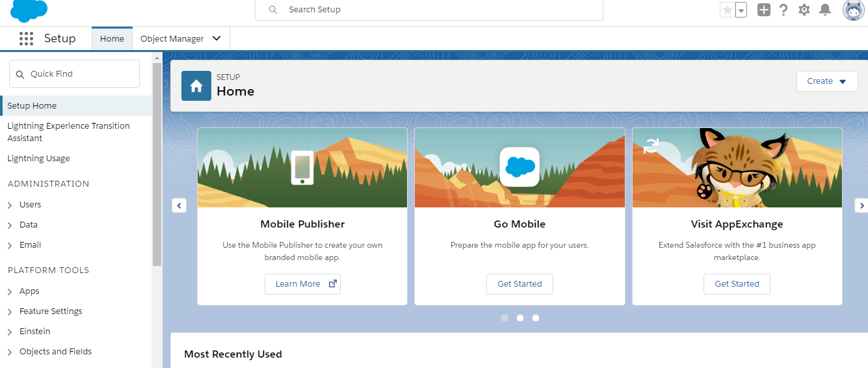Click the ADMINISTRATION section heading
The height and width of the screenshot is (368, 868).
point(49,184)
